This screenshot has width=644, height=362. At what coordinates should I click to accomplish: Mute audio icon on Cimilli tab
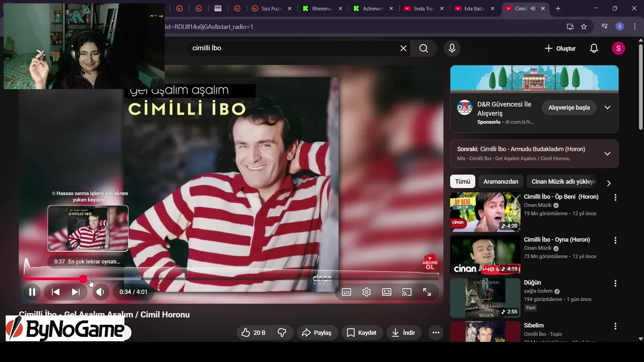pyautogui.click(x=533, y=9)
